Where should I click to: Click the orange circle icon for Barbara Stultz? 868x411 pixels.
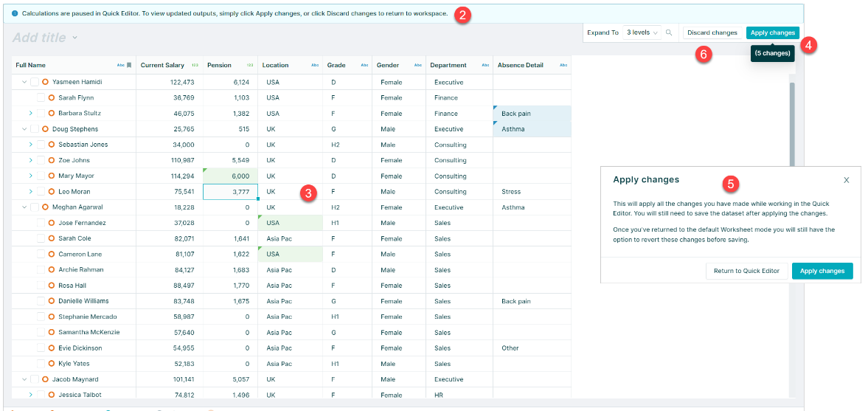52,113
